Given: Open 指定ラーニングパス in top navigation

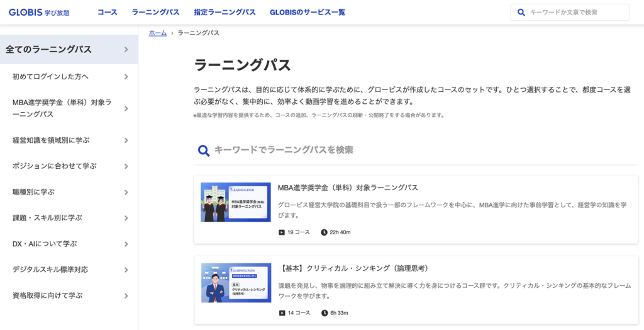Looking at the screenshot, I should (x=225, y=13).
